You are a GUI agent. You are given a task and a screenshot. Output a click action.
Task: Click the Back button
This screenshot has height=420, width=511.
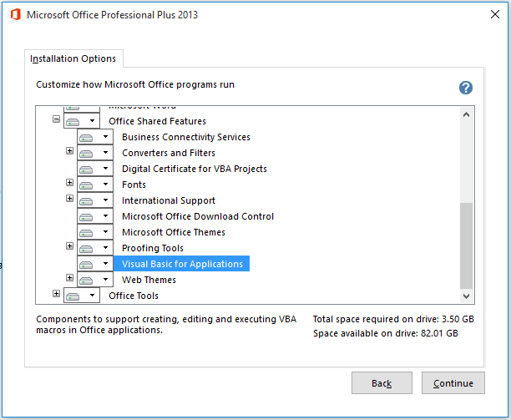coord(382,383)
